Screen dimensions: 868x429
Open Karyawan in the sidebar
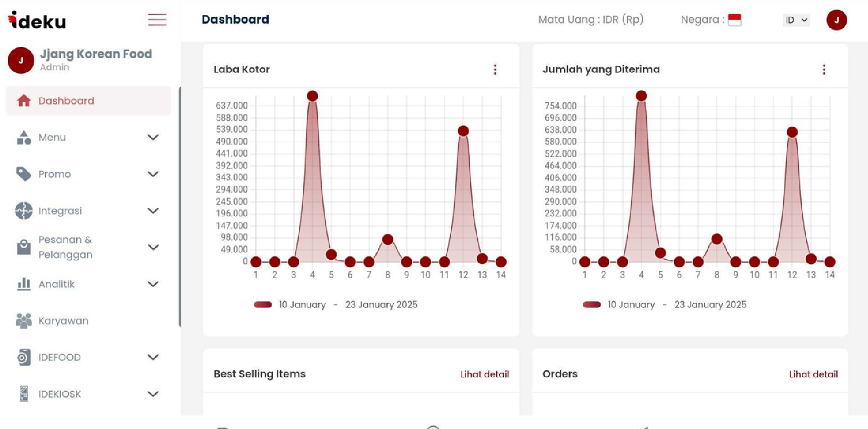tap(64, 320)
